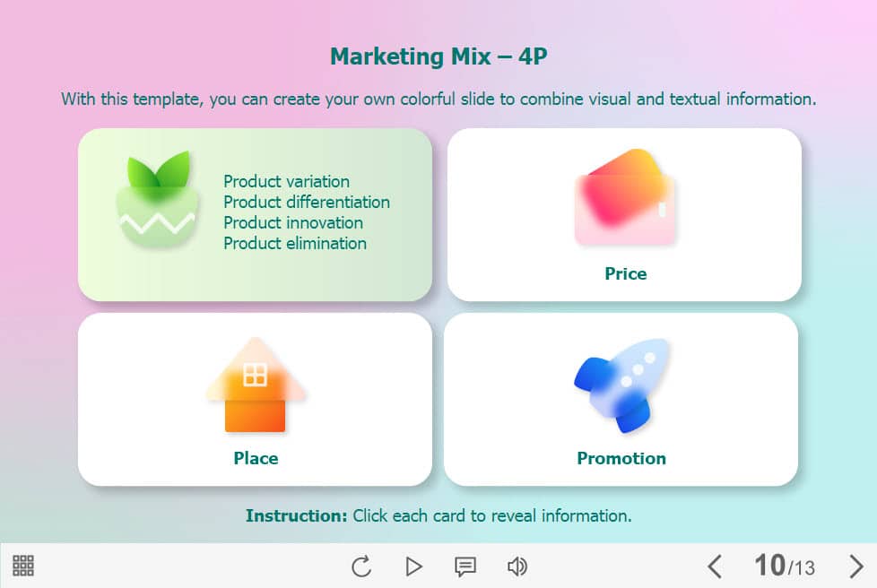The height and width of the screenshot is (588, 877).
Task: Open the notes speech bubble icon
Action: point(465,566)
